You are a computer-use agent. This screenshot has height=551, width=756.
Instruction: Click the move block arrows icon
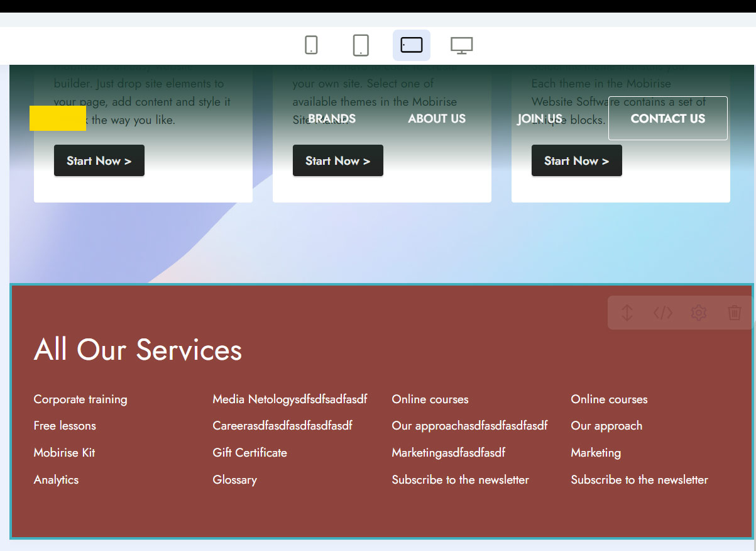[627, 313]
